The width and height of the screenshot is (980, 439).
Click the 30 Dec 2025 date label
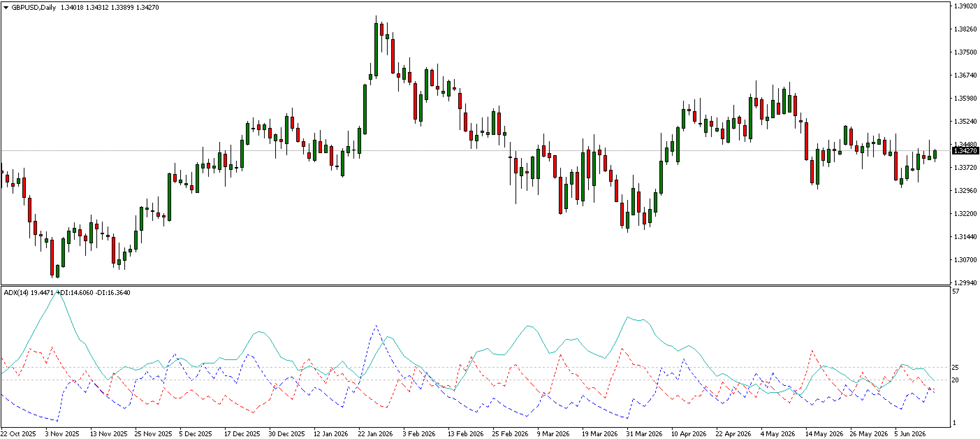point(287,434)
